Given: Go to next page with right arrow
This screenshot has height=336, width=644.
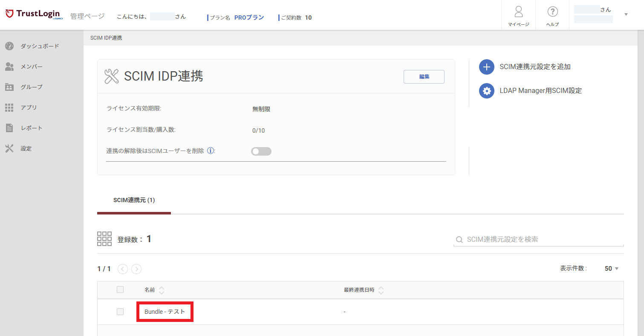Looking at the screenshot, I should point(136,269).
